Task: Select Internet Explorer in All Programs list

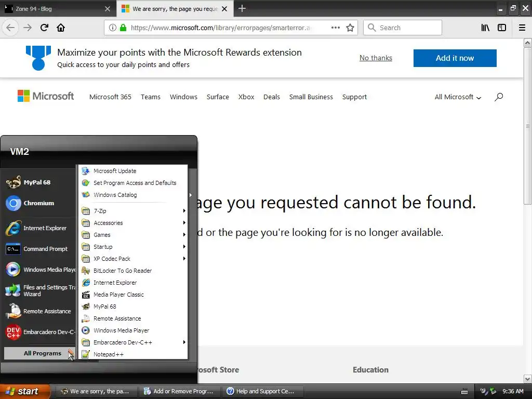Action: (133, 283)
